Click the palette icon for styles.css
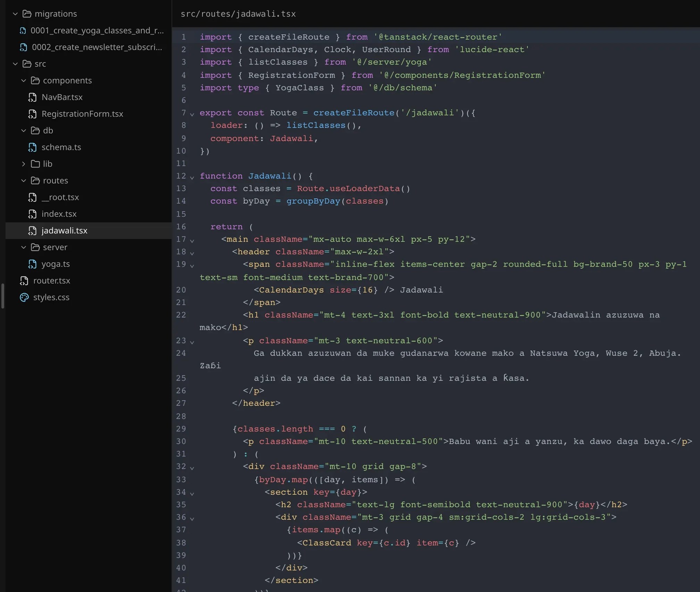 pyautogui.click(x=24, y=297)
